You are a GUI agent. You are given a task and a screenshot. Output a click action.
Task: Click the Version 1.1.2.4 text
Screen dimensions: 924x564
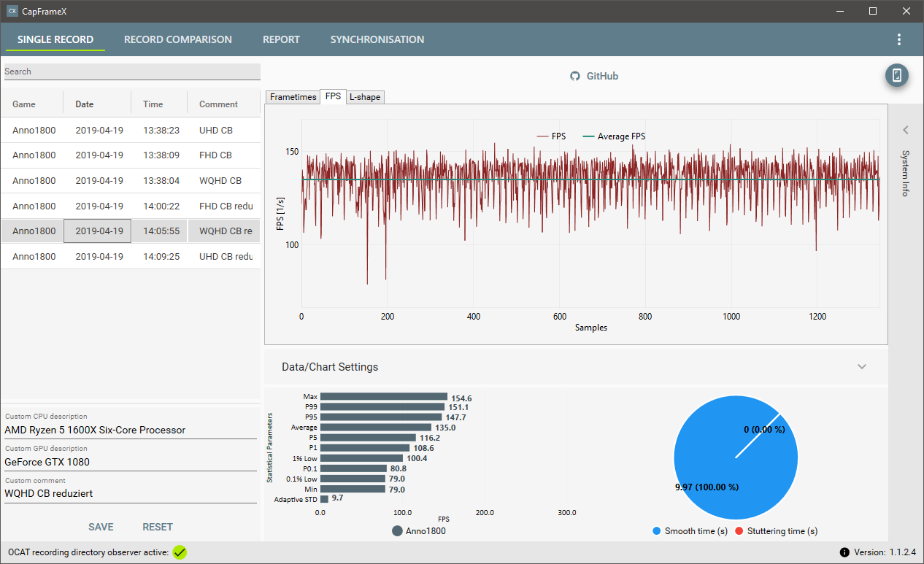(x=884, y=552)
